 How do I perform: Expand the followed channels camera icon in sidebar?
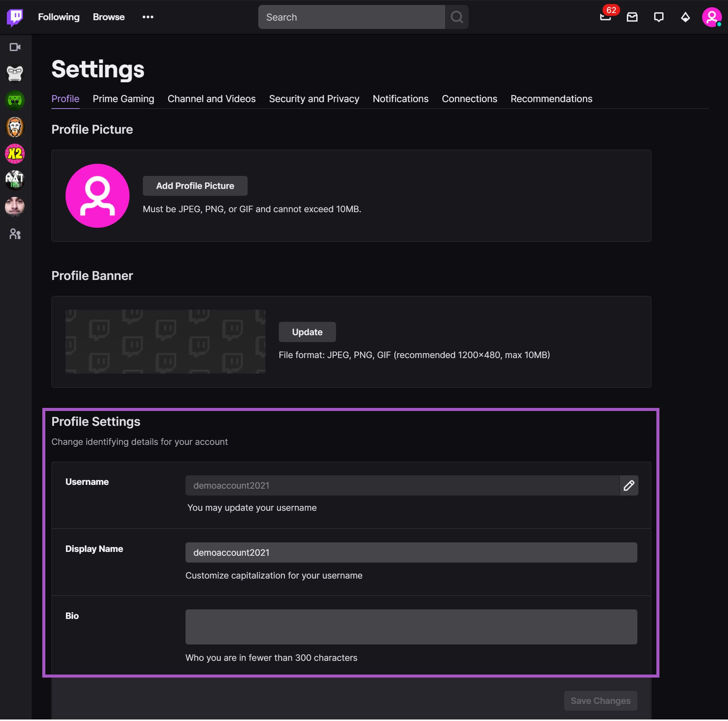pyautogui.click(x=15, y=47)
